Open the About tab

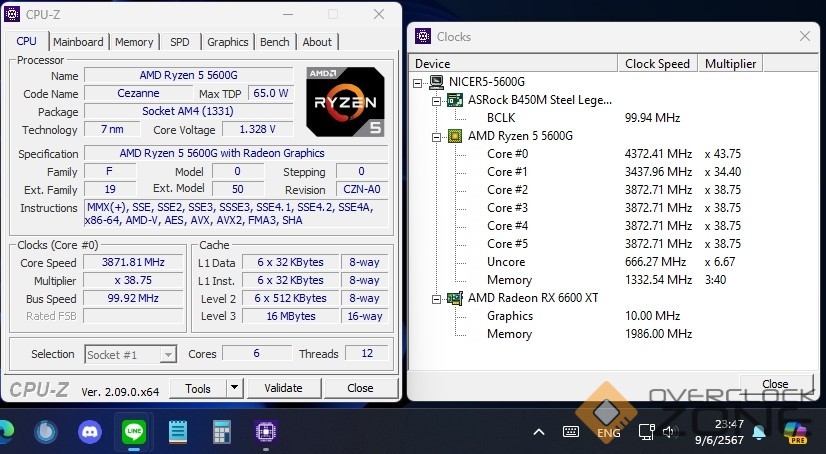coord(317,42)
